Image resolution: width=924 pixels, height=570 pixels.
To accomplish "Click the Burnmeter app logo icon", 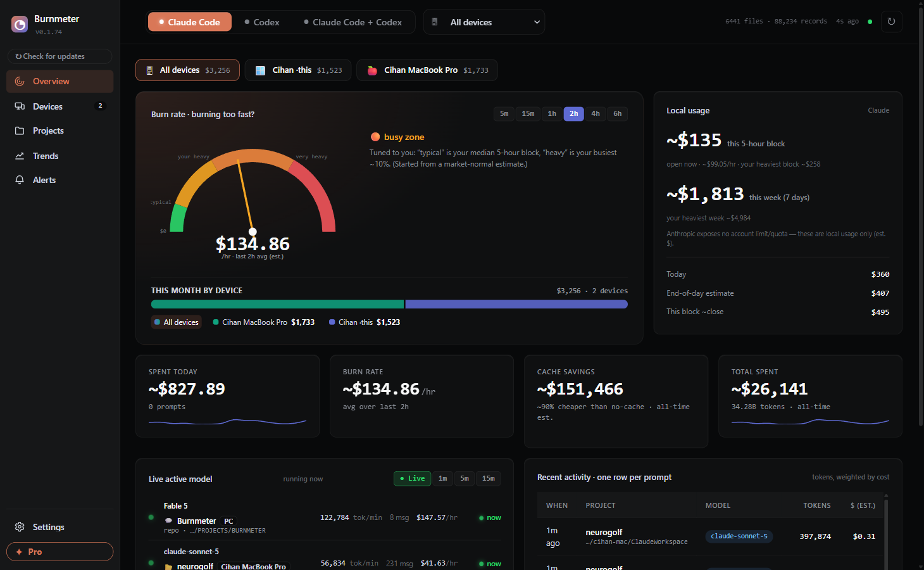I will pos(20,25).
